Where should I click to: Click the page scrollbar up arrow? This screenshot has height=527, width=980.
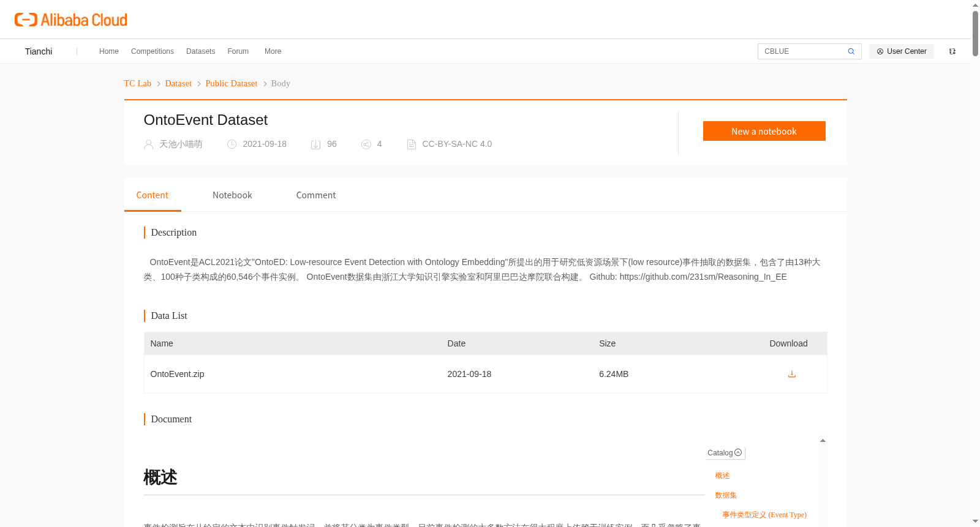tap(975, 5)
